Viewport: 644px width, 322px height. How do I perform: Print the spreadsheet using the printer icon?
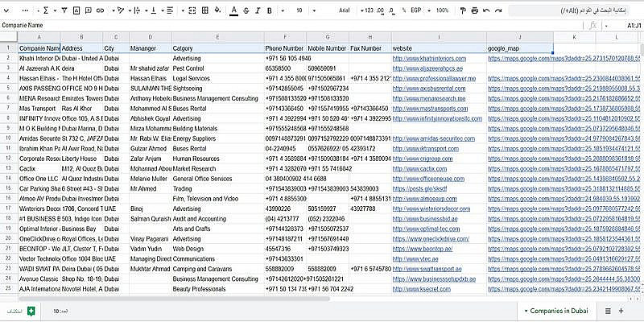point(475,10)
